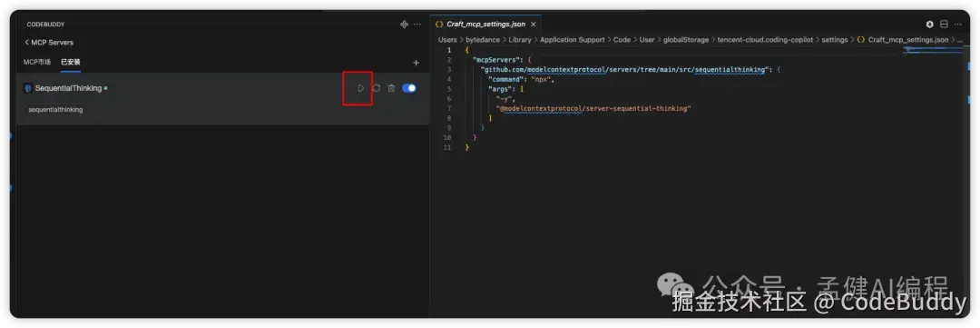
Task: Switch to the 已安装 tab
Action: [71, 62]
